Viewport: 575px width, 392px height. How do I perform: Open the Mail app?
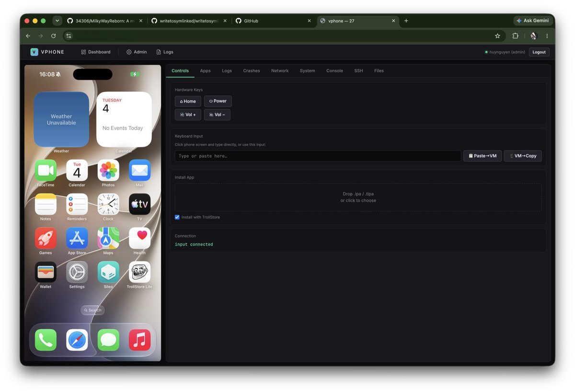pyautogui.click(x=139, y=170)
